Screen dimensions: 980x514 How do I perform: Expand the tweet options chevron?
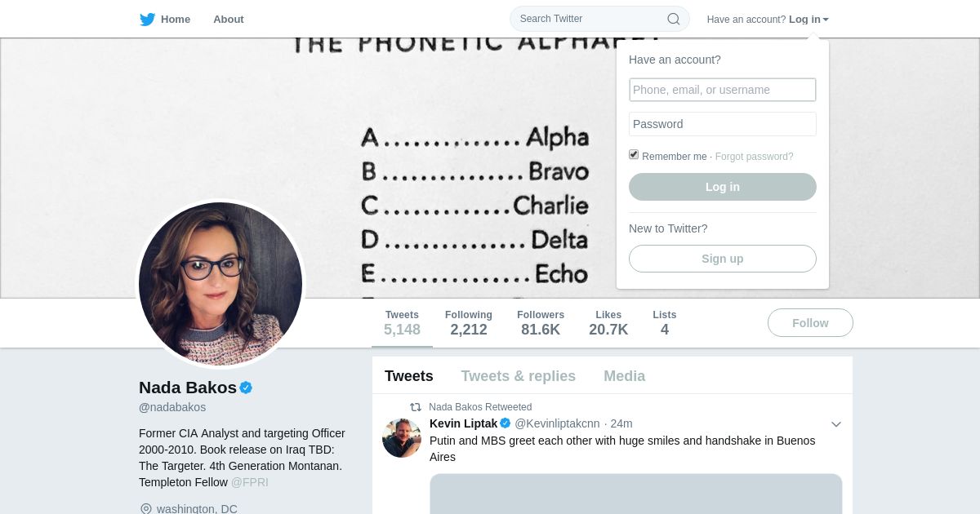click(x=835, y=424)
